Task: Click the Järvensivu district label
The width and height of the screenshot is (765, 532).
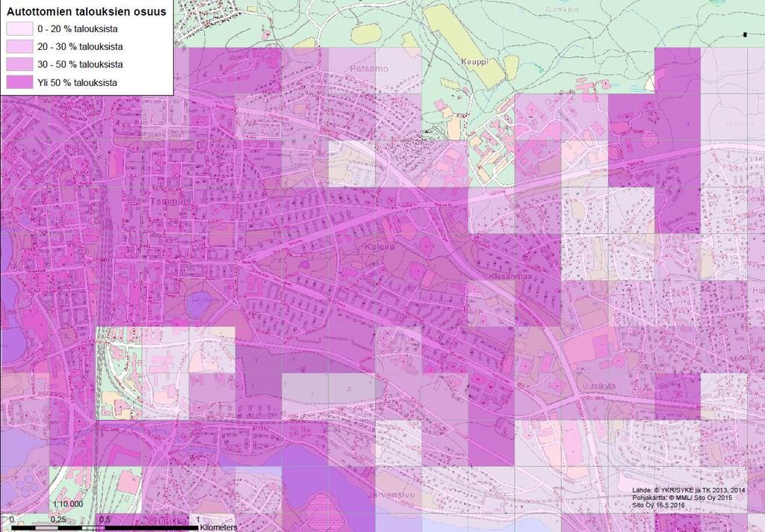Action: pos(392,495)
